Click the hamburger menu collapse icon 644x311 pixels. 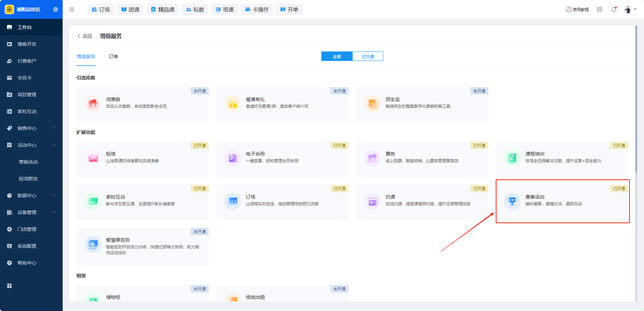(x=72, y=10)
